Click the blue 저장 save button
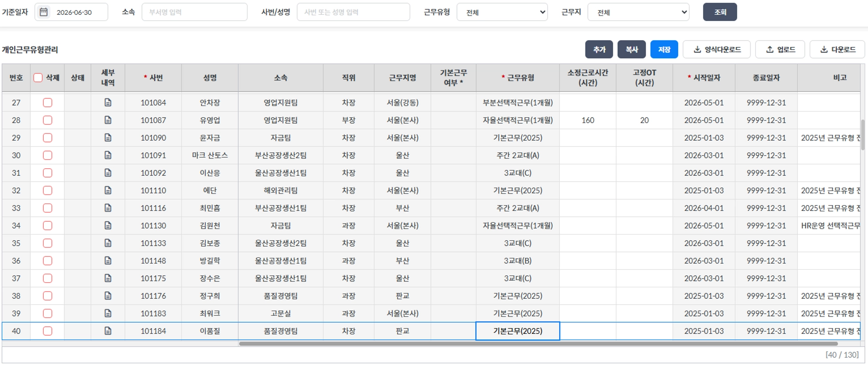The height and width of the screenshot is (365, 868). click(664, 49)
